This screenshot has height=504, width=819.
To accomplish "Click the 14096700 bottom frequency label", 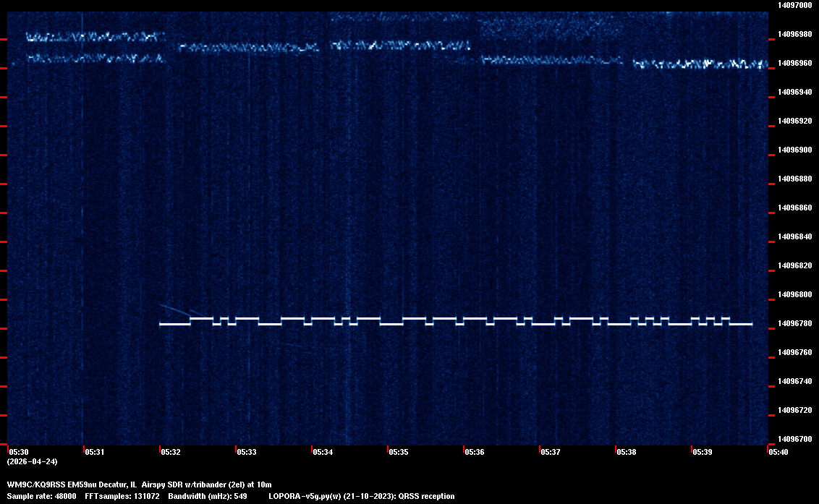I will (794, 439).
